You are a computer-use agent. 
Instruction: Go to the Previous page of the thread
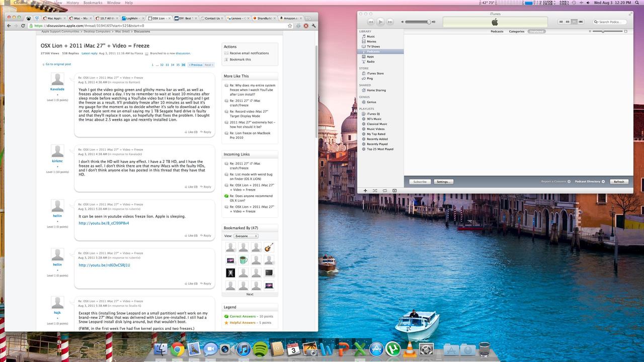pos(195,65)
